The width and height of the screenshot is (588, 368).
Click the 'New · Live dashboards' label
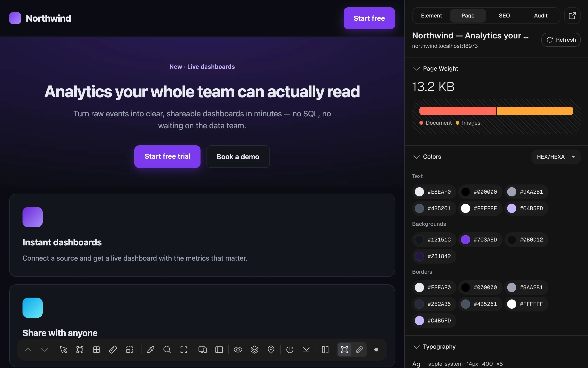pos(202,67)
